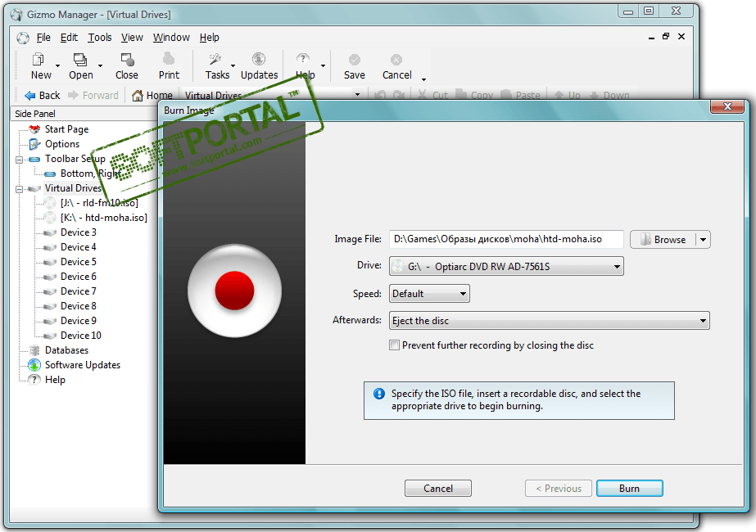Image resolution: width=756 pixels, height=532 pixels.
Task: Close the Burn Image dialog
Action: (727, 106)
